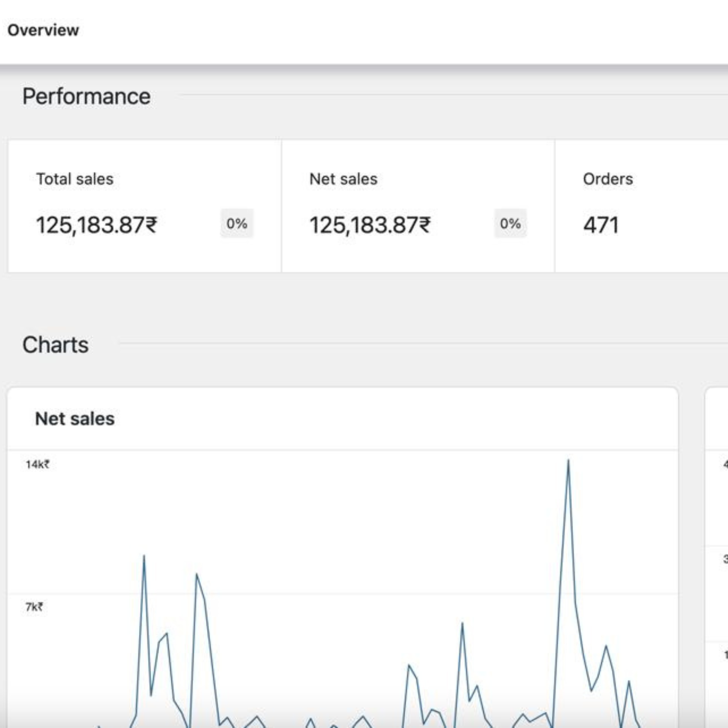Click the 14k₹ axis label
728x728 pixels.
37,464
